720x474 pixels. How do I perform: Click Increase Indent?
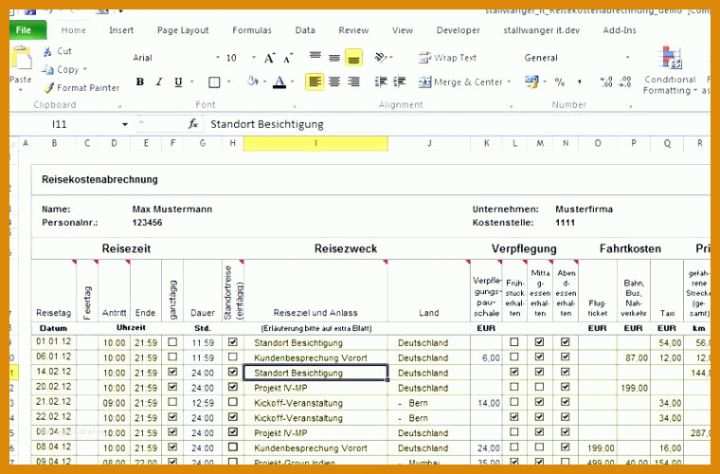pos(399,82)
